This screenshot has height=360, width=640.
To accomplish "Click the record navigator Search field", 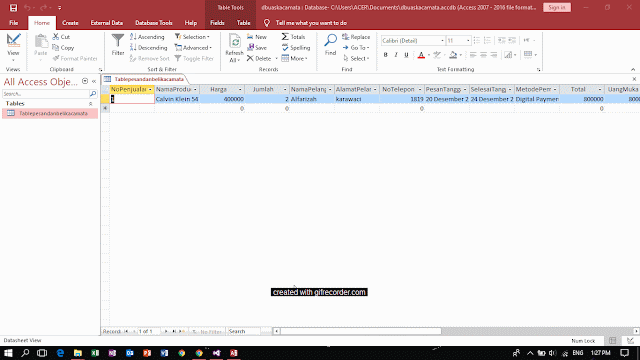I will pyautogui.click(x=244, y=331).
